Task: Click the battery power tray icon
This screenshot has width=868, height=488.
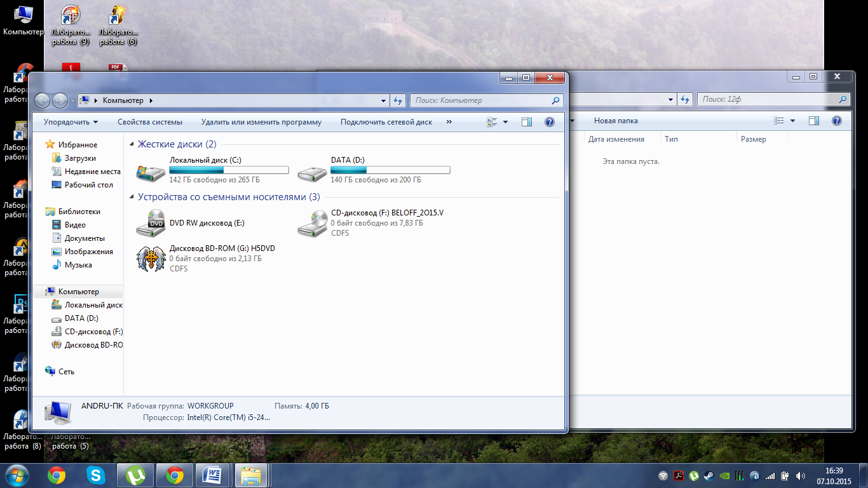Action: click(x=785, y=475)
